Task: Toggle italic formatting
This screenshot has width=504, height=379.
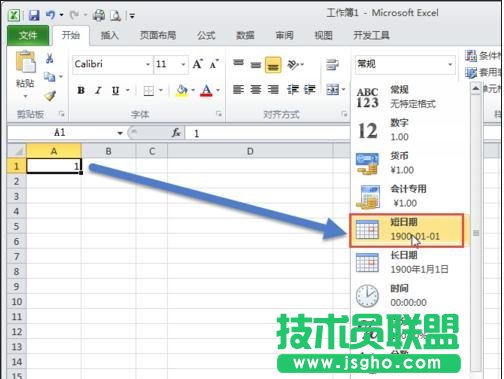Action: click(98, 90)
